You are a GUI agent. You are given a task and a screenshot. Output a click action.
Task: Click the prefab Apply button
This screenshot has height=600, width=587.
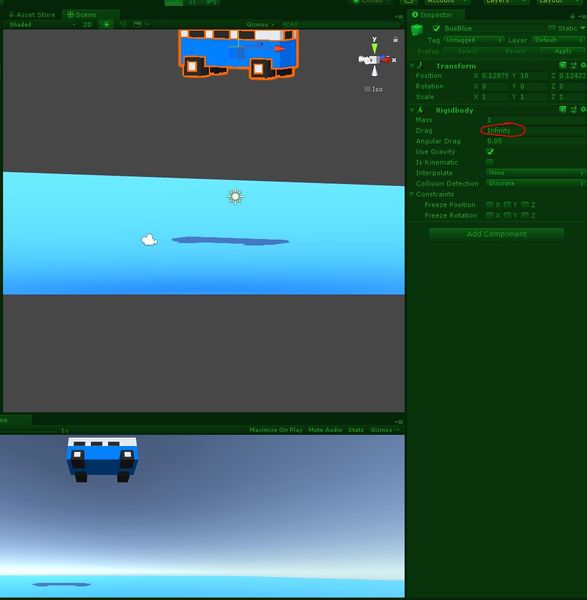563,51
